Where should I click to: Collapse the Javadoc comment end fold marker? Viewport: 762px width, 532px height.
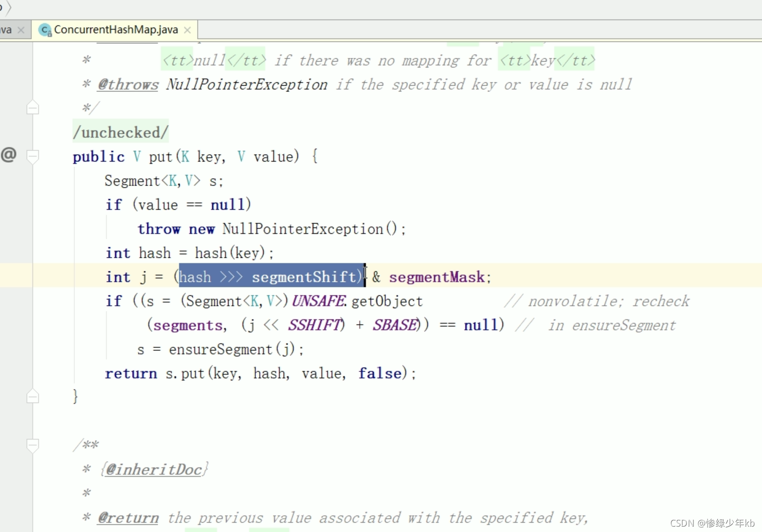point(33,107)
